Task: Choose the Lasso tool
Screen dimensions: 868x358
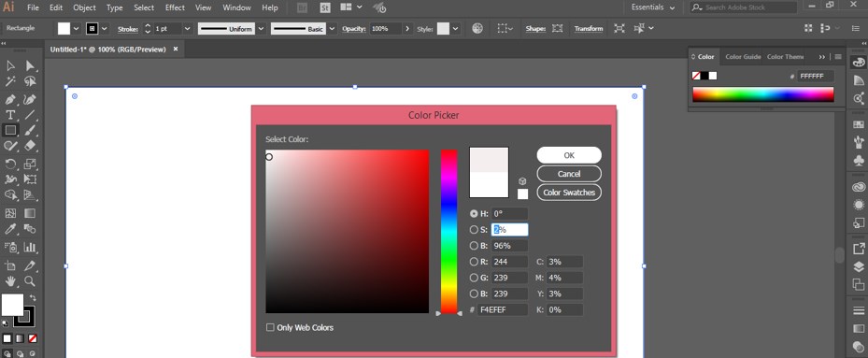Action: [30, 82]
